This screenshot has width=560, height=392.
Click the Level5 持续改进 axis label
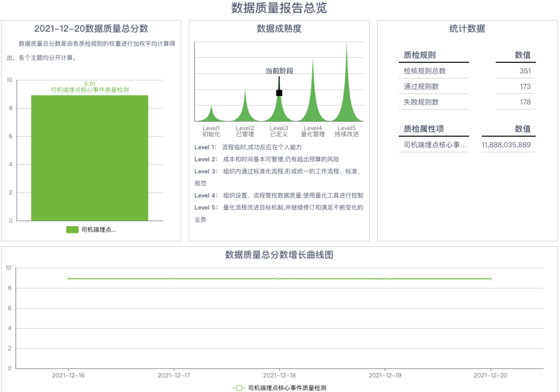(346, 131)
